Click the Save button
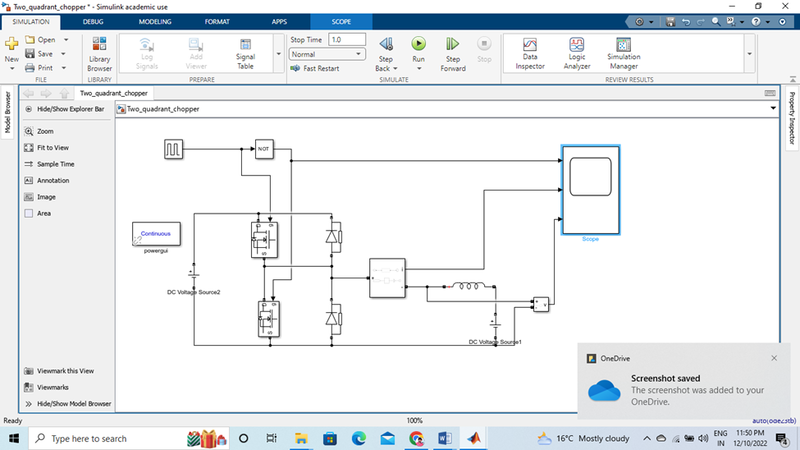This screenshot has width=800, height=450. (39, 54)
